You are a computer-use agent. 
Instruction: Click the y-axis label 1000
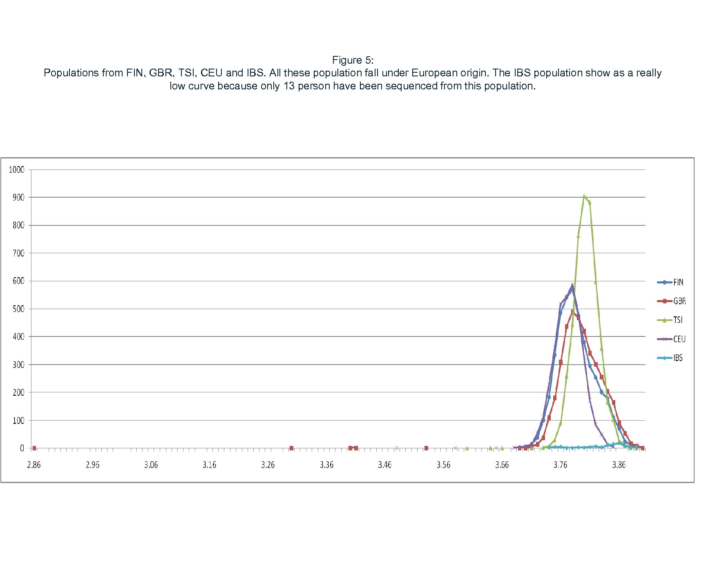click(17, 169)
